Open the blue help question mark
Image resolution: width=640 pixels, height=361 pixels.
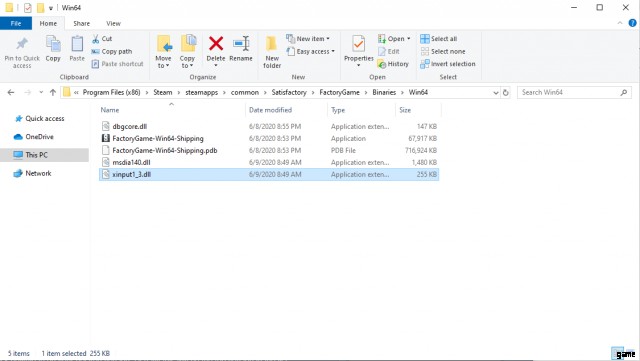632,23
